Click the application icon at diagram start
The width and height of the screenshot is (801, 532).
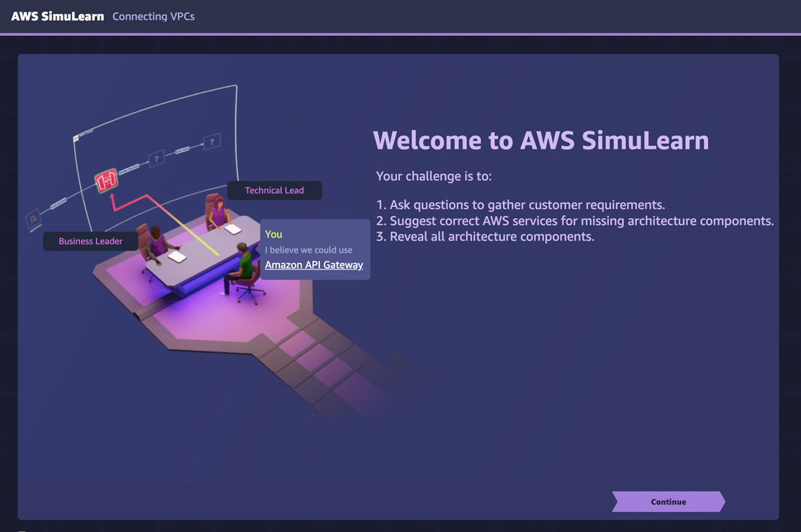(34, 219)
